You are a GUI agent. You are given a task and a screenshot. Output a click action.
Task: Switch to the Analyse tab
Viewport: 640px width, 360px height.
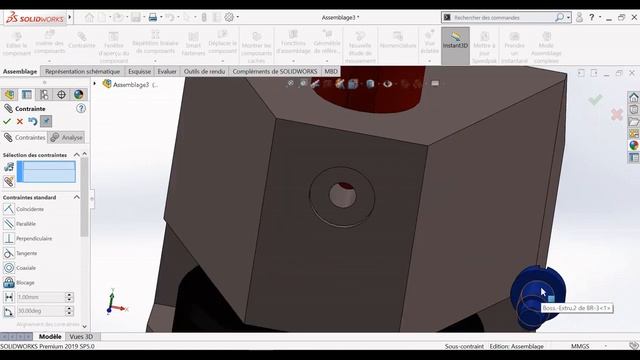[x=66, y=138]
